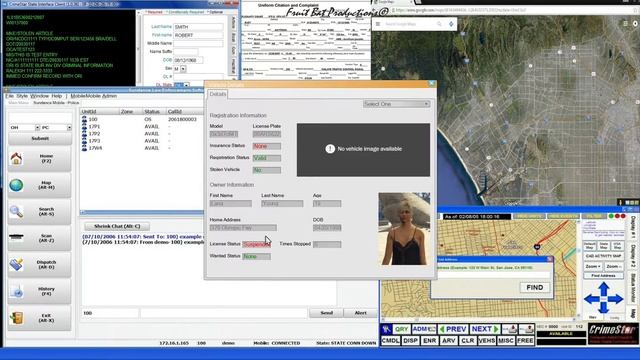Click the CMDL status button
Screen dimensions: 640x360
(x=391, y=340)
